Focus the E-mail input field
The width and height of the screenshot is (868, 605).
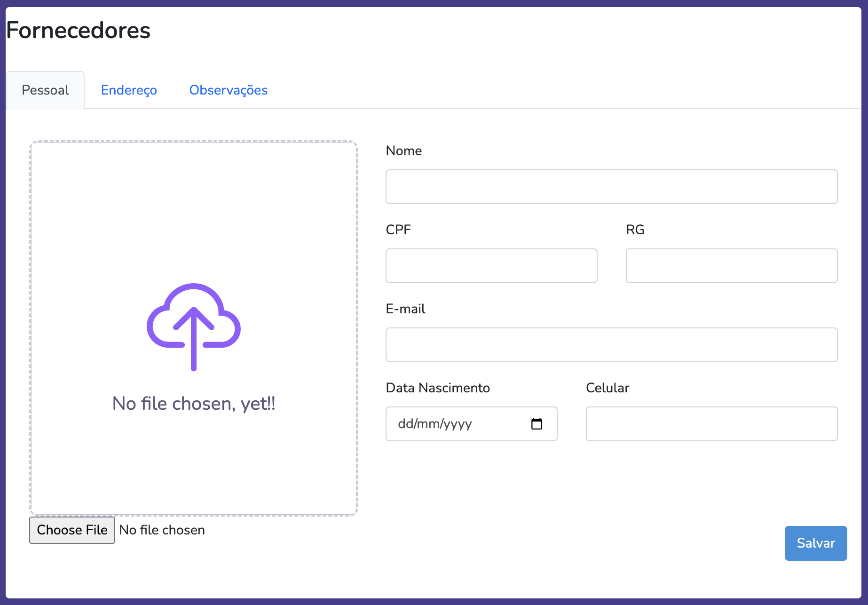click(x=611, y=345)
